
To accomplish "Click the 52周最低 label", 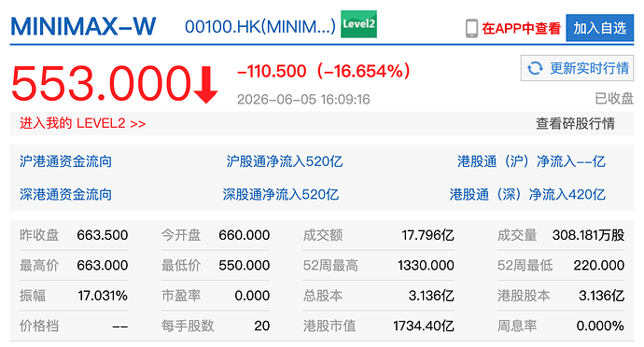I will (525, 265).
